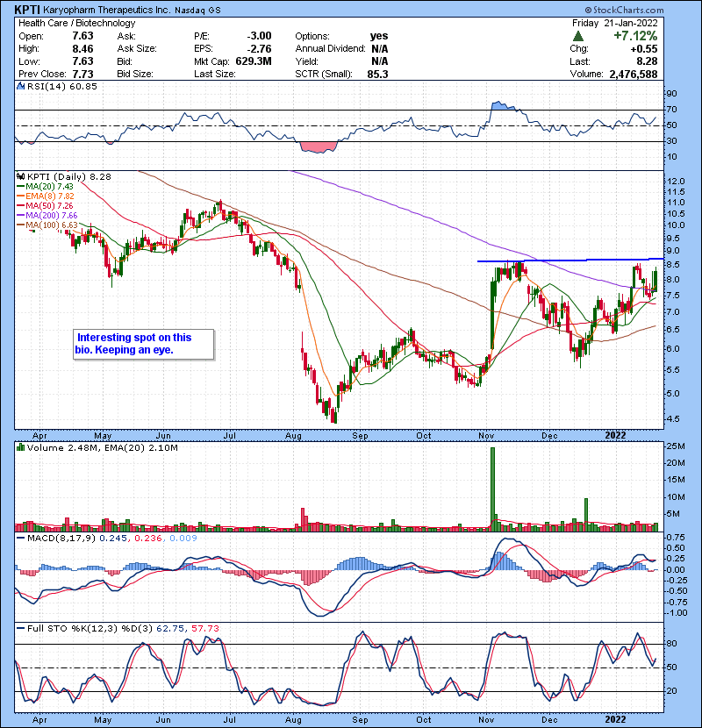Click the Nov label under the price chart
This screenshot has width=702, height=728.
click(x=486, y=436)
